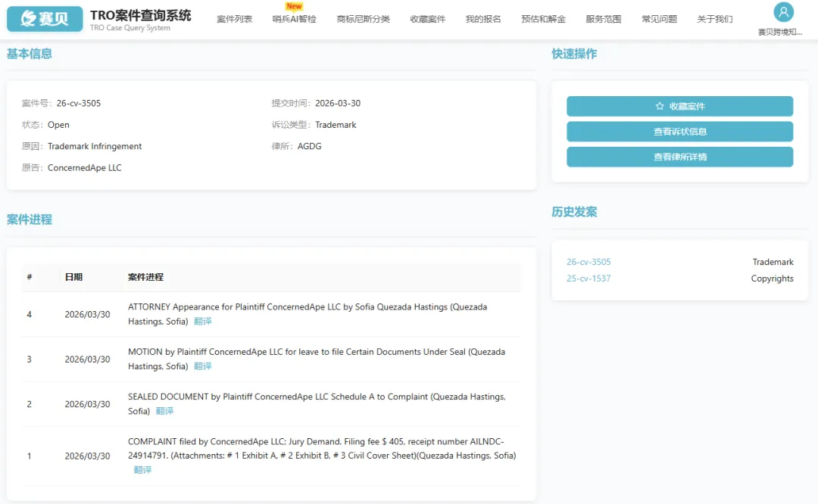Screen dimensions: 818x504
Task: Click the MOTION by Plaintiff entry text
Action: point(317,359)
